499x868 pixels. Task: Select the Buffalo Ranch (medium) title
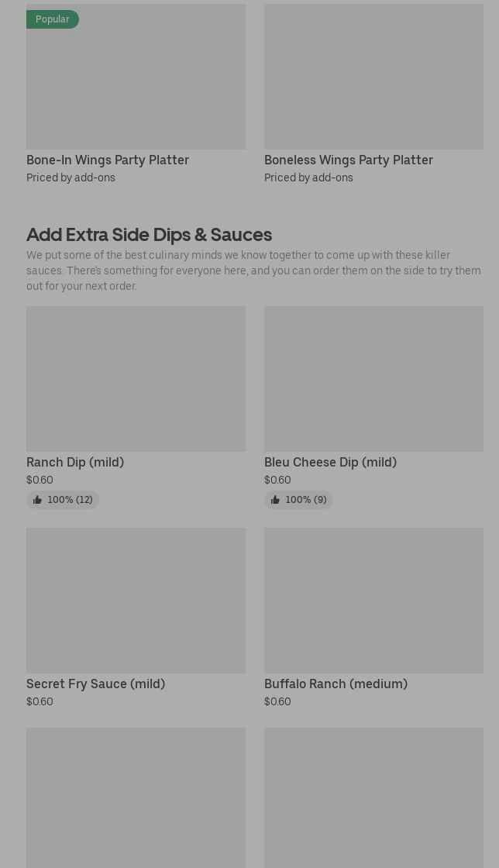[x=336, y=684]
